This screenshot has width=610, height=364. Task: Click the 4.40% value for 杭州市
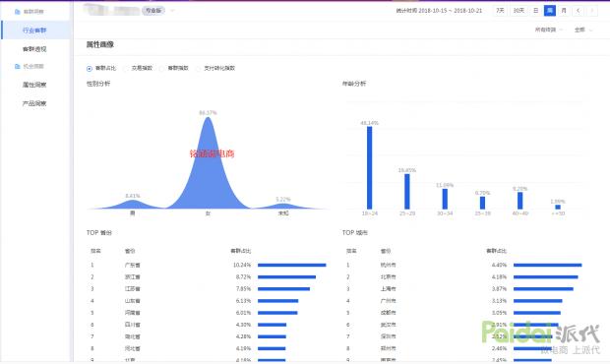[499, 266]
